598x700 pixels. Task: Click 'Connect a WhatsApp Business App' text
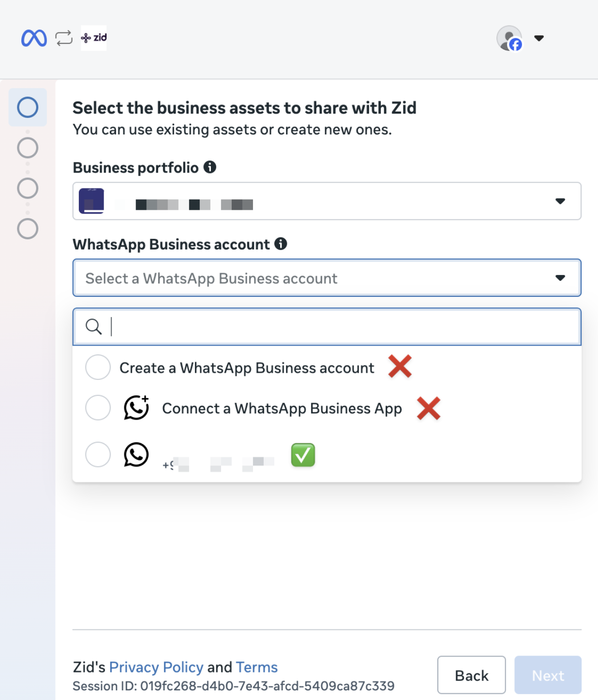click(x=282, y=408)
